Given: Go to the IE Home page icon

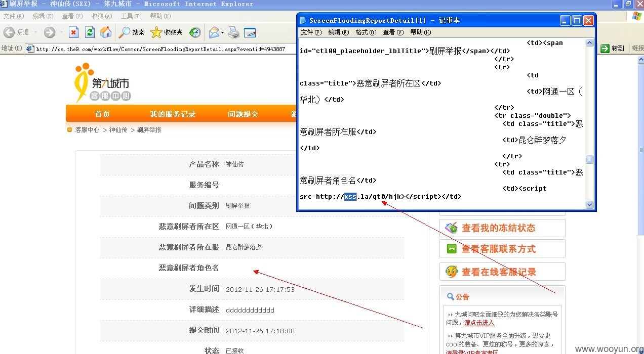Looking at the screenshot, I should pyautogui.click(x=106, y=32).
